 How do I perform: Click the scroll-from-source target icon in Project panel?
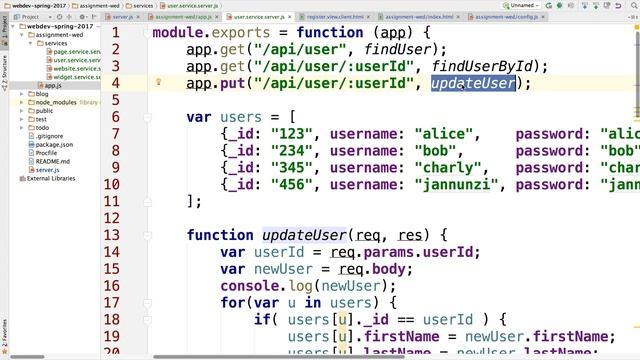pos(60,17)
